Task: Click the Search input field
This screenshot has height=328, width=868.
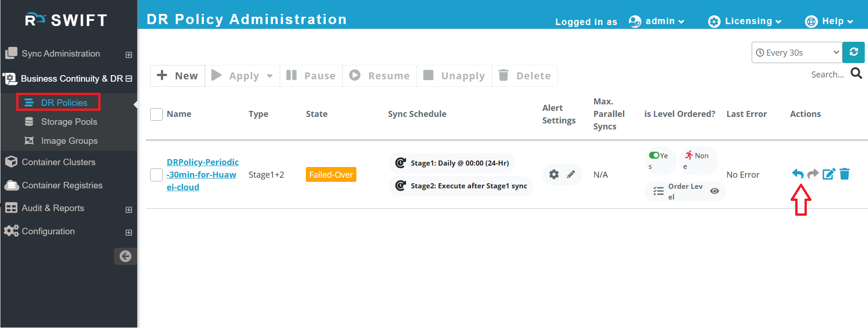Action: coord(828,74)
